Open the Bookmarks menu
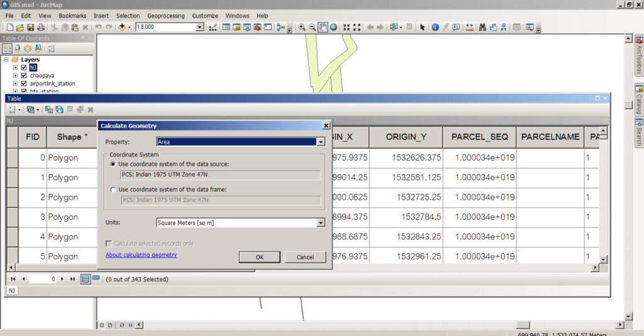The height and width of the screenshot is (336, 644). click(72, 16)
